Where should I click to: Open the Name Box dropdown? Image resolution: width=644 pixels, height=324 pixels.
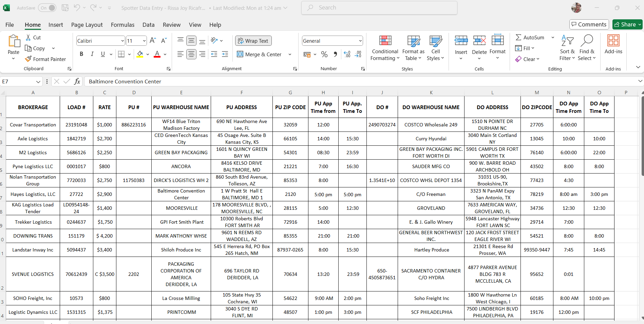point(38,81)
